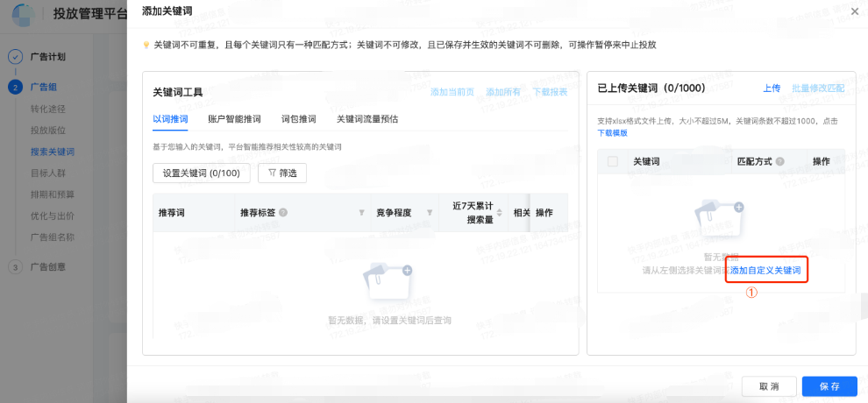Switch to the 词包推词 tab
This screenshot has height=403, width=868.
(x=298, y=118)
